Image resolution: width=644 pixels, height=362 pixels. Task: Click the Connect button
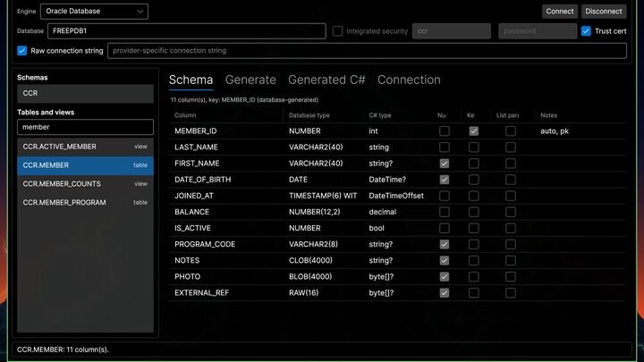pos(559,11)
